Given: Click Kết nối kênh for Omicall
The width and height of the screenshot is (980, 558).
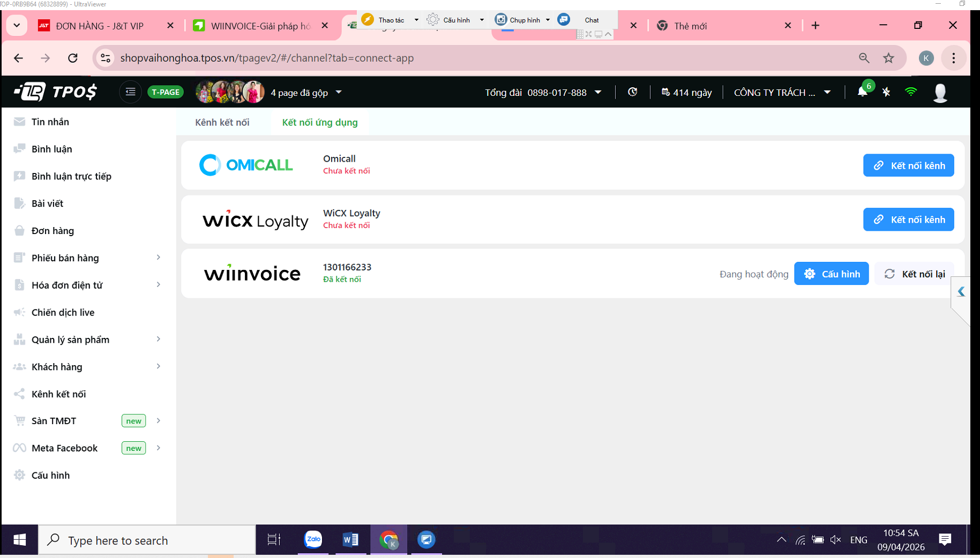Looking at the screenshot, I should coord(908,165).
